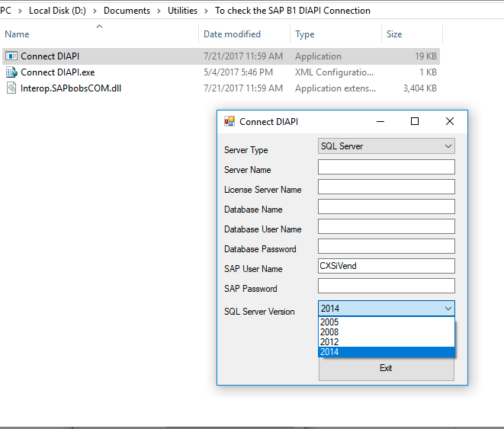Sort files by Type column header
This screenshot has width=504, height=429.
click(305, 34)
